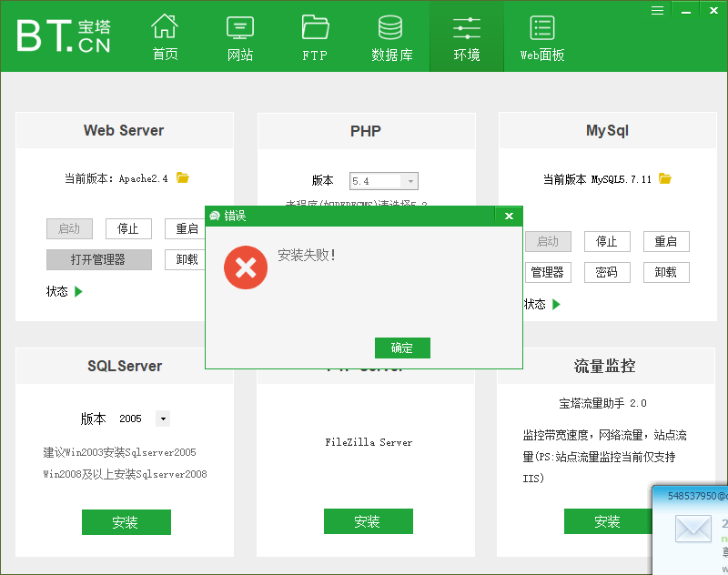Close the 错误 dialog with X
Viewport: 728px width, 575px height.
pyautogui.click(x=509, y=216)
